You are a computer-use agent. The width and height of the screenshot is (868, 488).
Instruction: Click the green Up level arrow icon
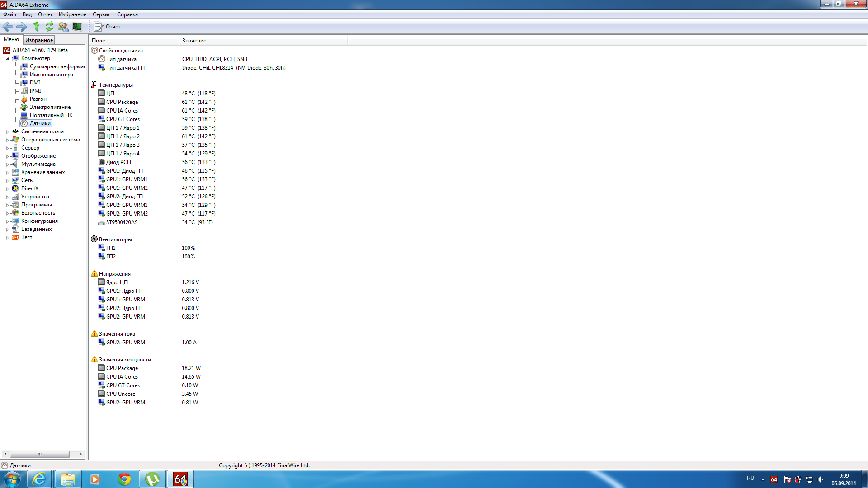(36, 27)
